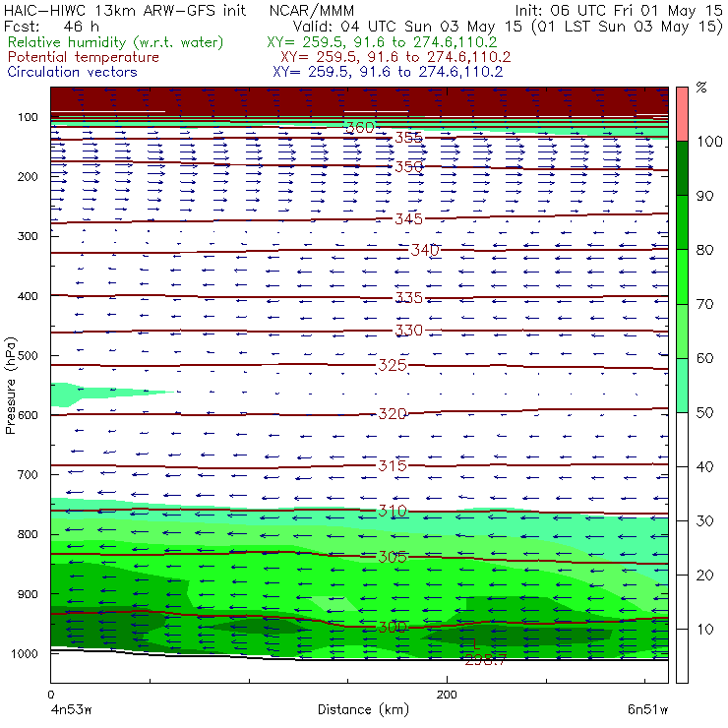The width and height of the screenshot is (728, 728).
Task: Click the 900 hPa pressure axis label
Action: [28, 594]
